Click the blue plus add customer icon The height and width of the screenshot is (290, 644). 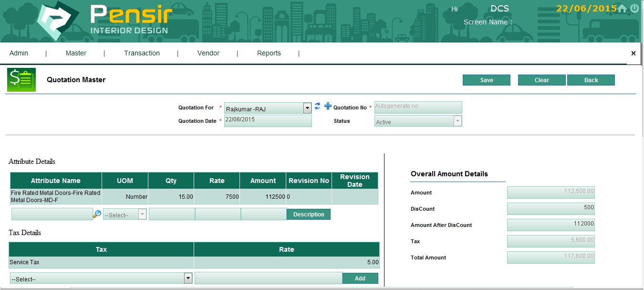click(x=328, y=106)
